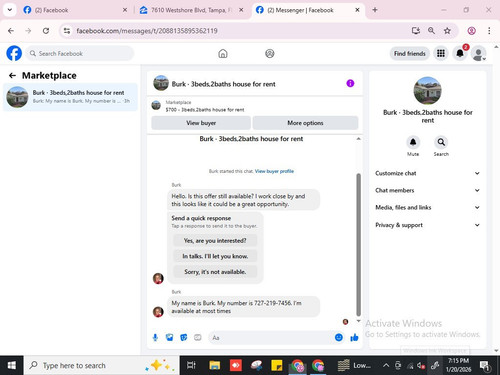
Task: Click Burk's avatar beside phone number message
Action: pos(158,312)
